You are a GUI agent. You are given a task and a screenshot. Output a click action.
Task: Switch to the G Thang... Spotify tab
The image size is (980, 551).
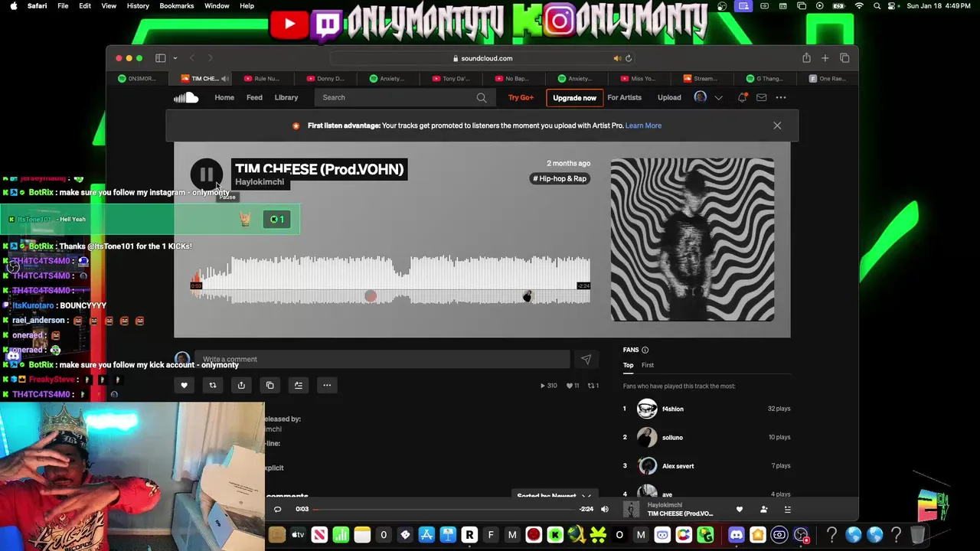[766, 78]
